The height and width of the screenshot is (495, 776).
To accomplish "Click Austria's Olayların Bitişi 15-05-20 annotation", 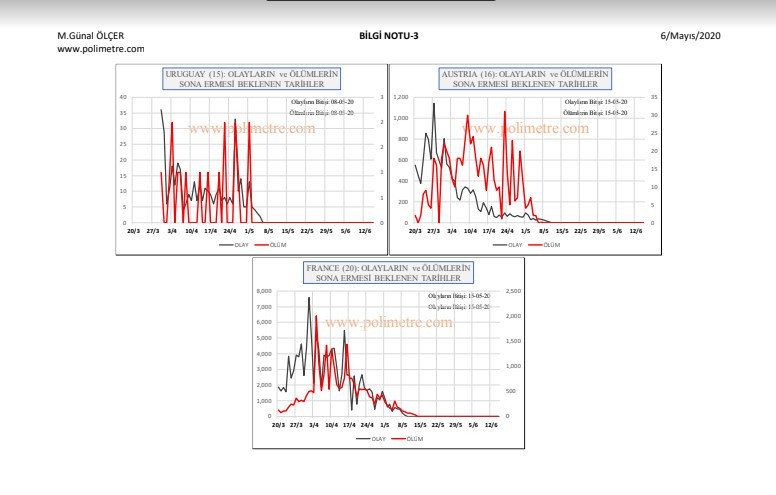I will (597, 103).
